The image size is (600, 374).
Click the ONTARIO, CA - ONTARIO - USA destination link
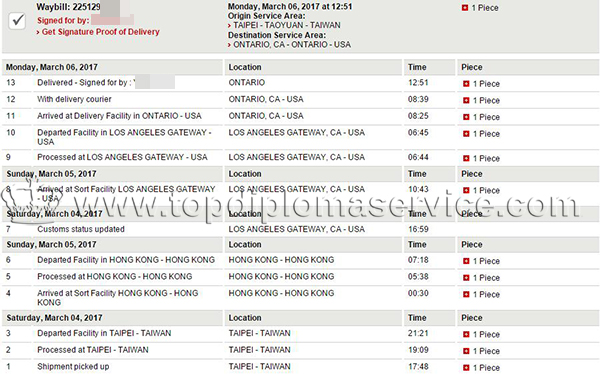pos(292,45)
